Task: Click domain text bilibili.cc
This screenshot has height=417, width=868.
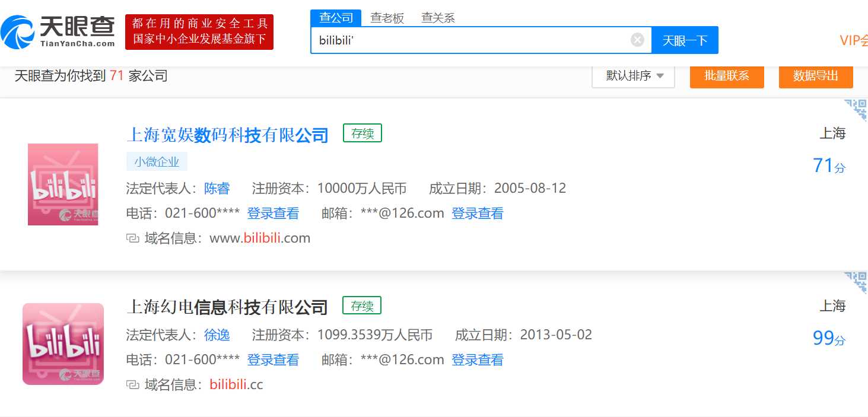Action: coord(236,385)
